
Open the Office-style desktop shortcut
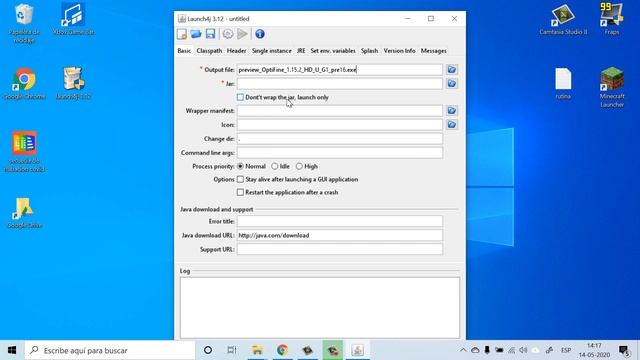pyautogui.click(x=24, y=151)
